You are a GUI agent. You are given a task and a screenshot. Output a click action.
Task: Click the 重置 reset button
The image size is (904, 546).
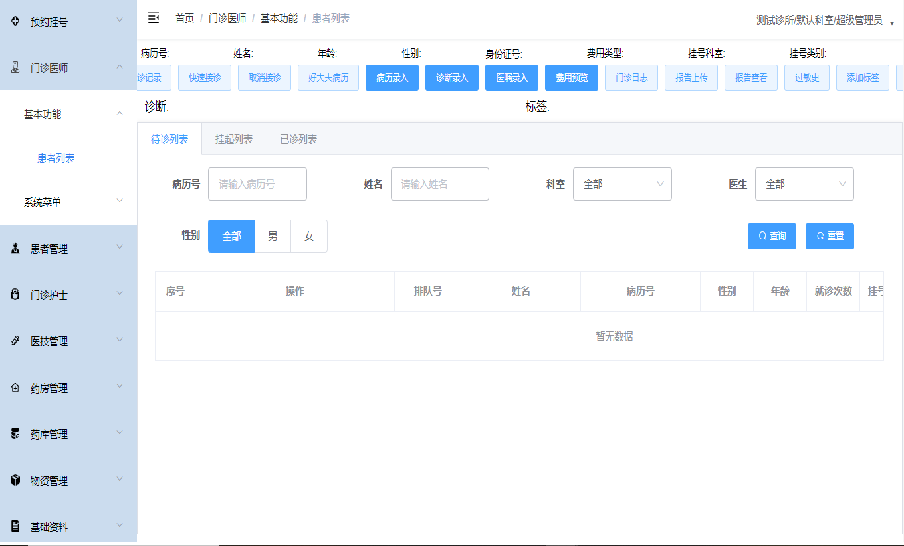829,236
